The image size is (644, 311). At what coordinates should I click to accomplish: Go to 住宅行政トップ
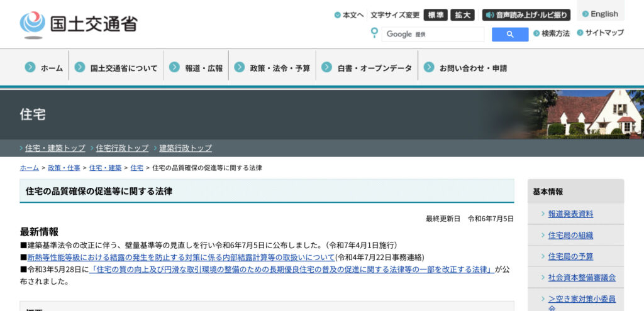click(x=122, y=148)
